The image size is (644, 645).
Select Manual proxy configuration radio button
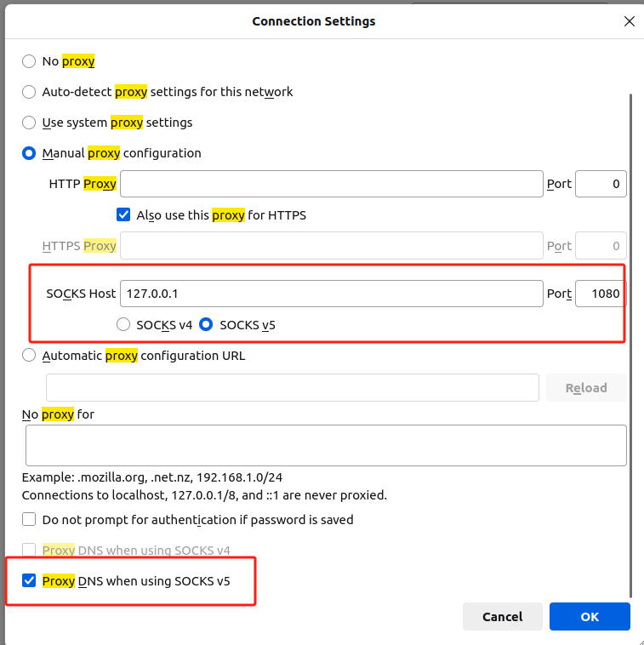29,153
